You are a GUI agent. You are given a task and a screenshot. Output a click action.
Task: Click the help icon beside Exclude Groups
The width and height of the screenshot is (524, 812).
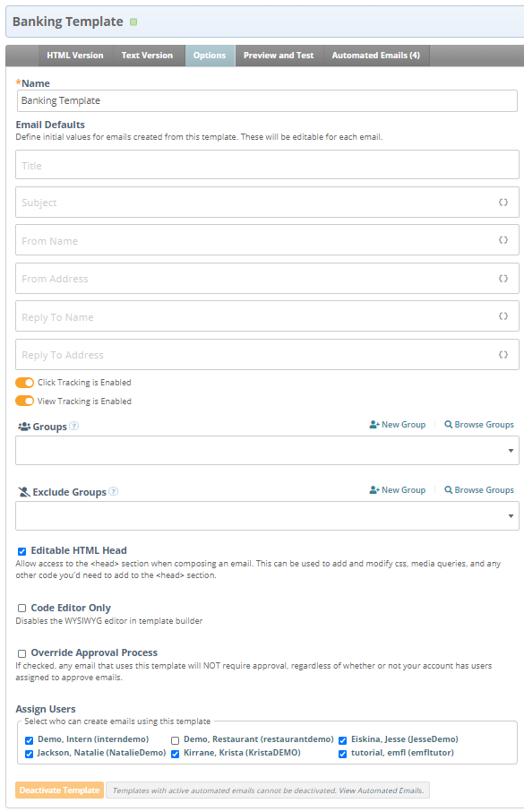[x=114, y=491]
